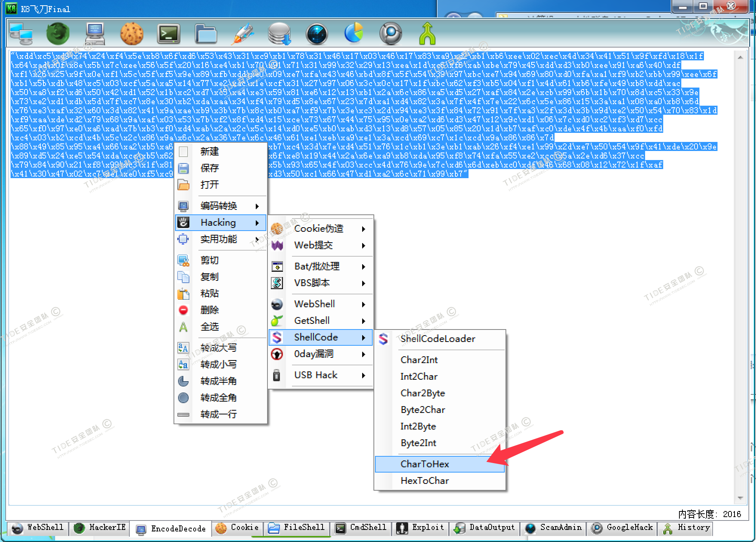Open the terminal console toolbar icon

(x=168, y=34)
